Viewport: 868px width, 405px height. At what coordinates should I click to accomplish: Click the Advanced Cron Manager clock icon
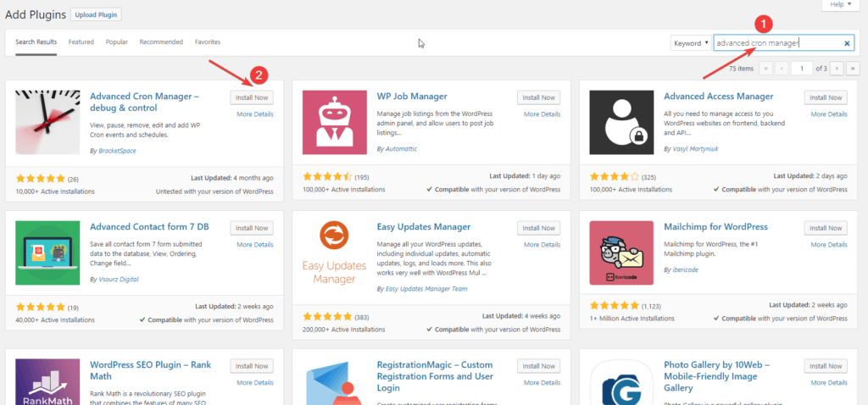pos(47,122)
